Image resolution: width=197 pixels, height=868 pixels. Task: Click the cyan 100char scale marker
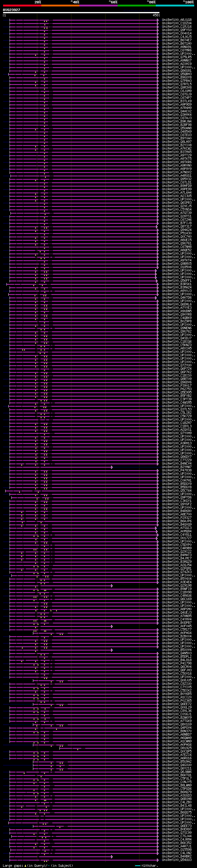click(x=137, y=865)
